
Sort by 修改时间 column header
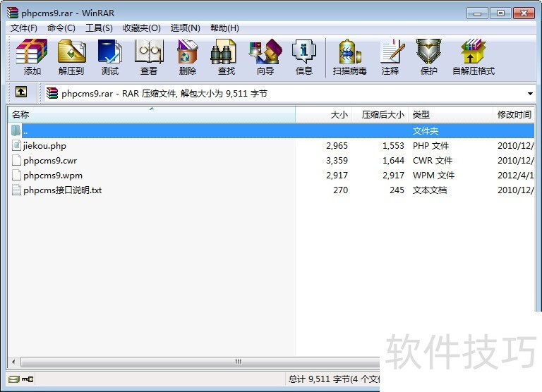point(514,114)
